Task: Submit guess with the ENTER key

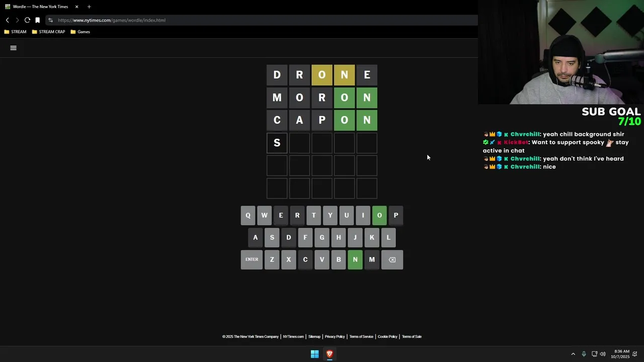Action: pyautogui.click(x=252, y=259)
